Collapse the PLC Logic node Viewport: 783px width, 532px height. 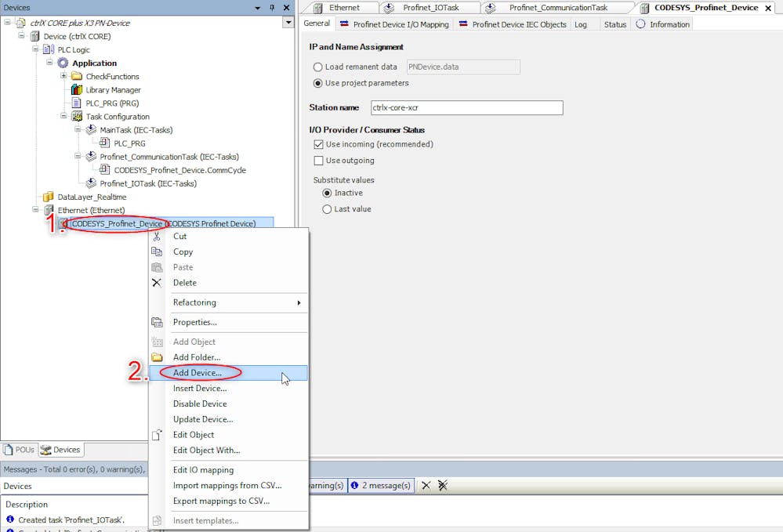(35, 49)
